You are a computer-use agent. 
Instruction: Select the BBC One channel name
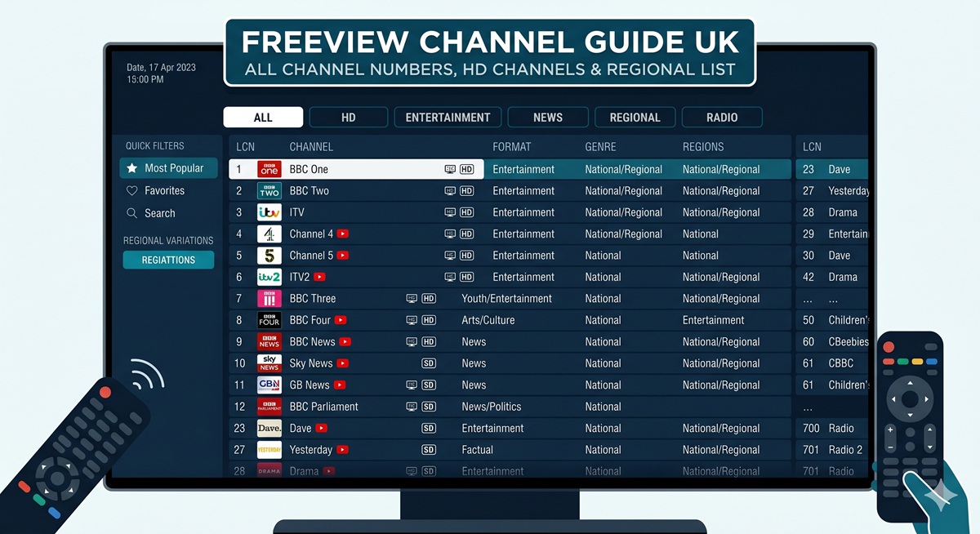[309, 169]
